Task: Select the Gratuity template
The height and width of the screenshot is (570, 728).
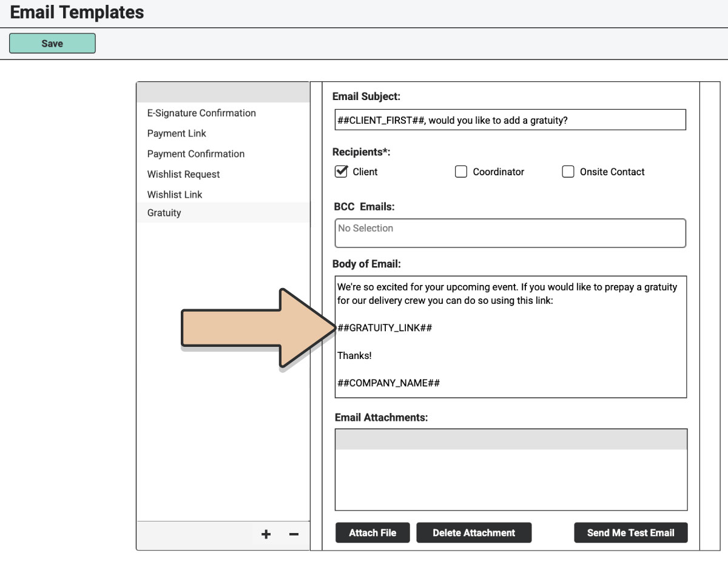Action: [164, 213]
